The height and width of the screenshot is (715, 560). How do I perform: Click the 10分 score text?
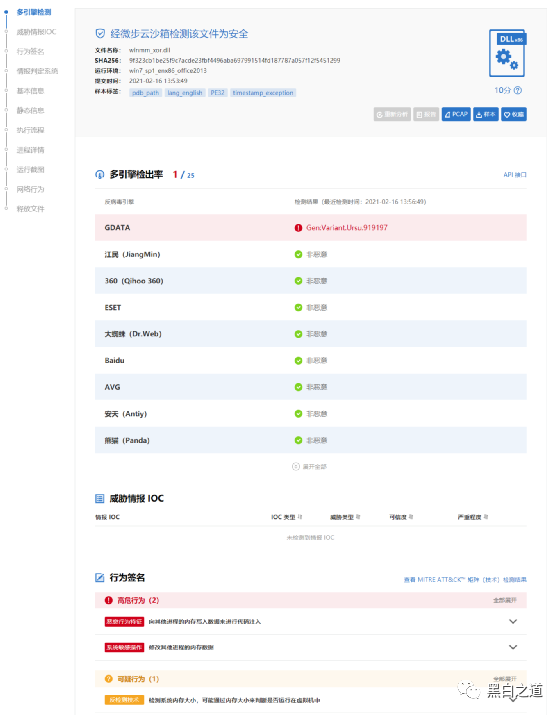pos(503,90)
